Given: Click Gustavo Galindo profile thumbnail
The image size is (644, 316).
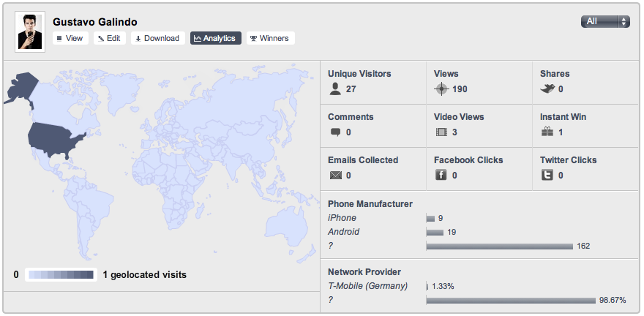Looking at the screenshot, I should 30,32.
